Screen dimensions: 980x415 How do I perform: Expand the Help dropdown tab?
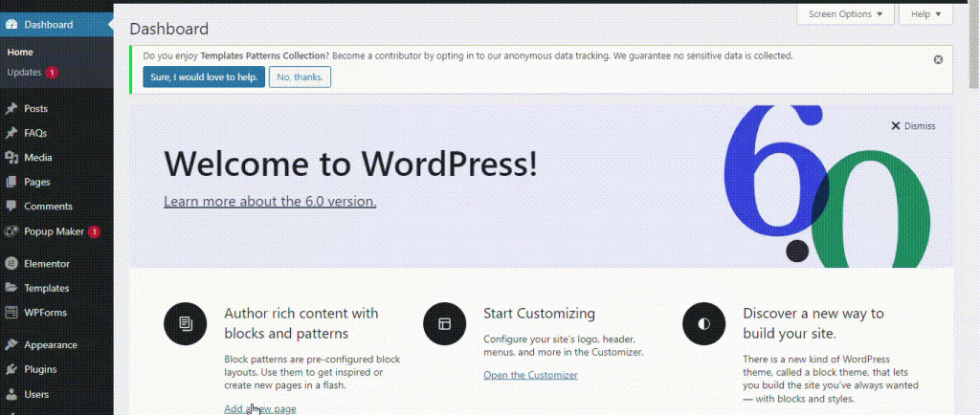(x=925, y=14)
